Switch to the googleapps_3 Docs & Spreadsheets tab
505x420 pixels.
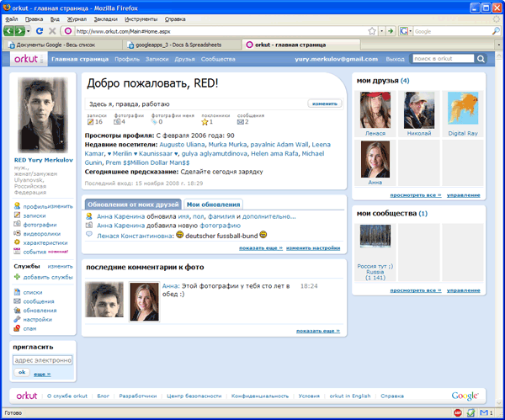coord(182,45)
